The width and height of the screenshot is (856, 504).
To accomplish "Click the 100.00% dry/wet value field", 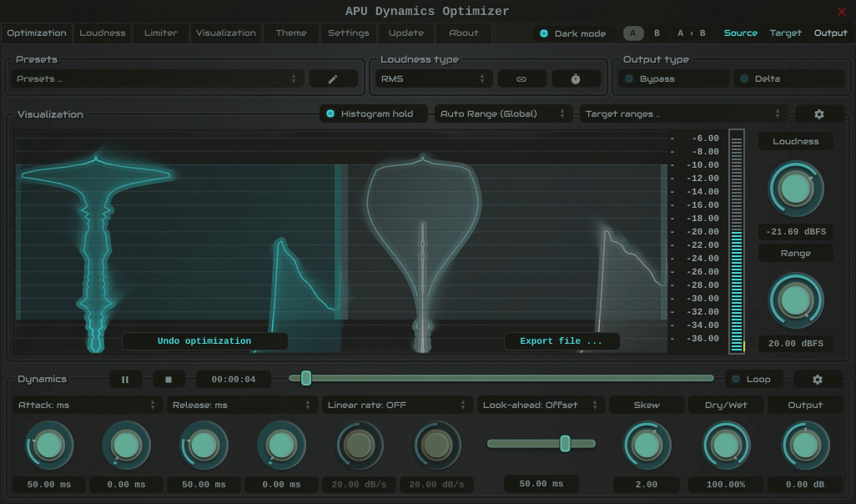I will 726,485.
